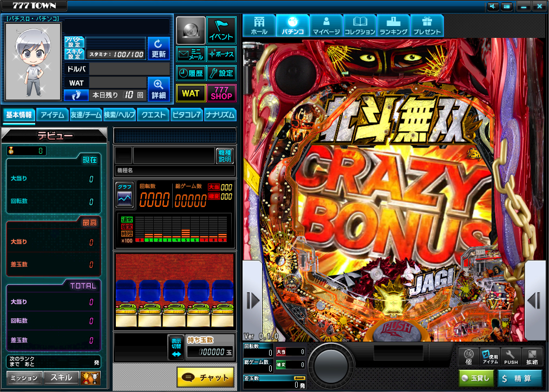Click the ミッション button
The height and width of the screenshot is (392, 549).
pos(24,378)
